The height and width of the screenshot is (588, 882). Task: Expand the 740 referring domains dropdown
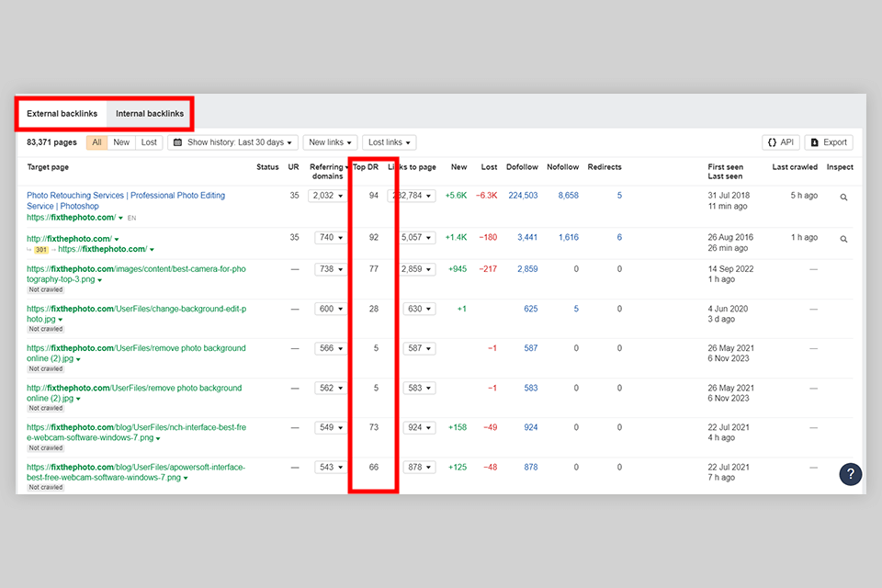pos(329,237)
